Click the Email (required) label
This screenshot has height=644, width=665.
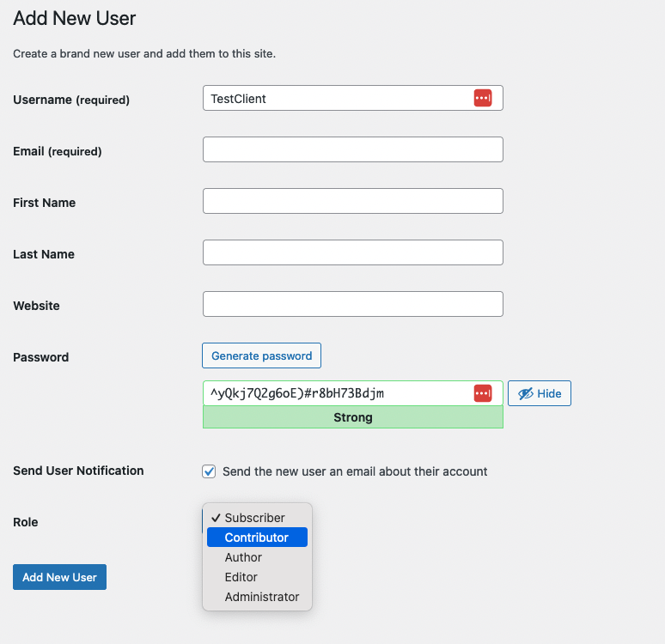coord(58,151)
